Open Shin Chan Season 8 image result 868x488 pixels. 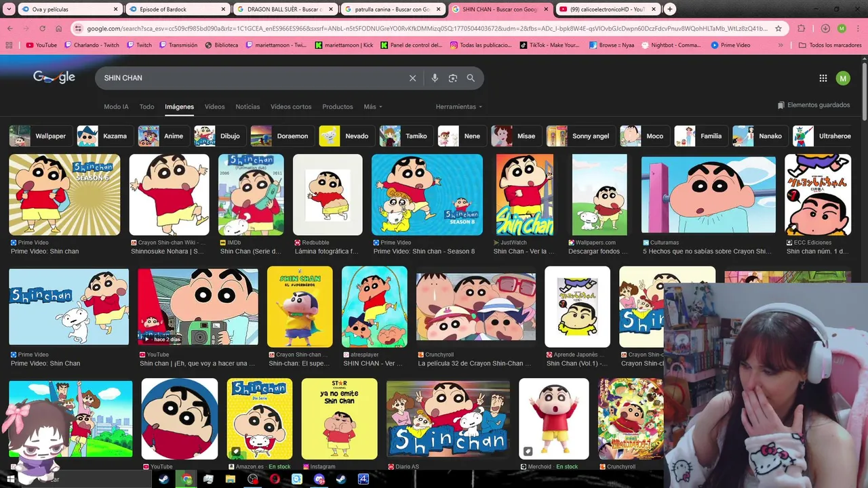tap(427, 195)
